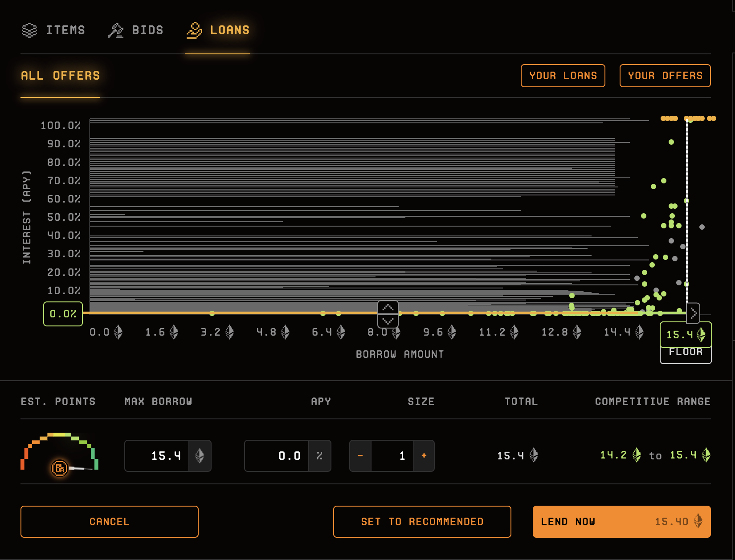The height and width of the screenshot is (560, 735).
Task: Click the ETH icon on Lend Now button
Action: pyautogui.click(x=698, y=521)
